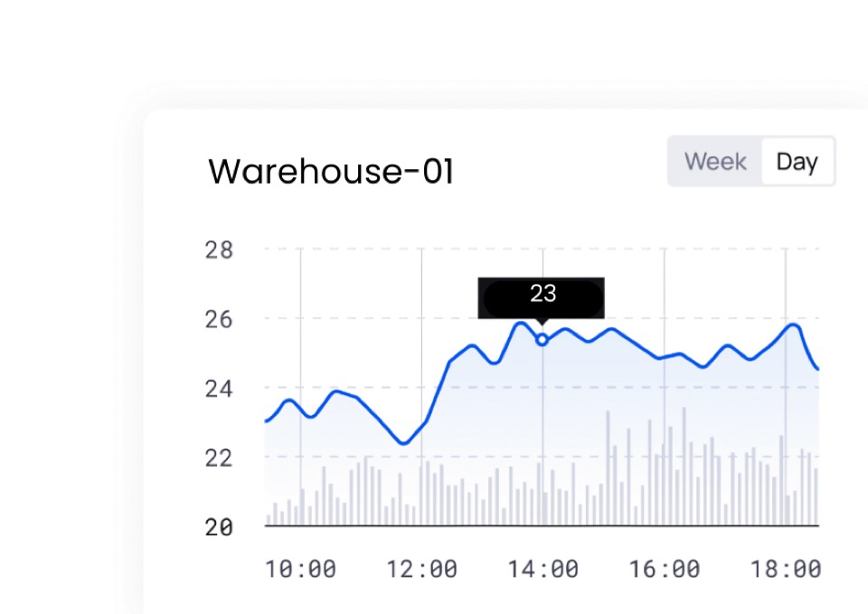
Task: Select the 18:00 time label
Action: 786,569
